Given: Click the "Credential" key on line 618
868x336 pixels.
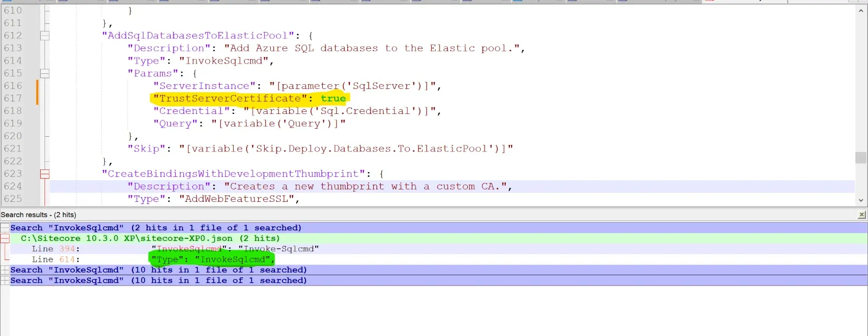Looking at the screenshot, I should click(191, 111).
